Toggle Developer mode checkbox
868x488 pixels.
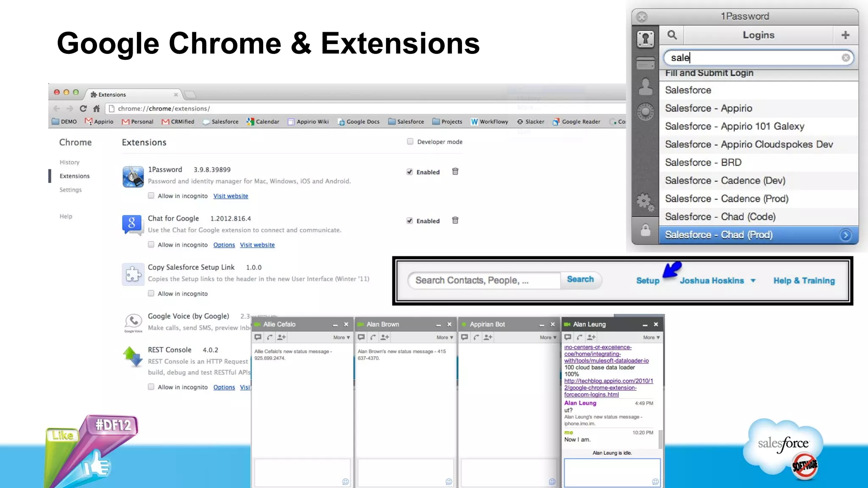(x=410, y=141)
